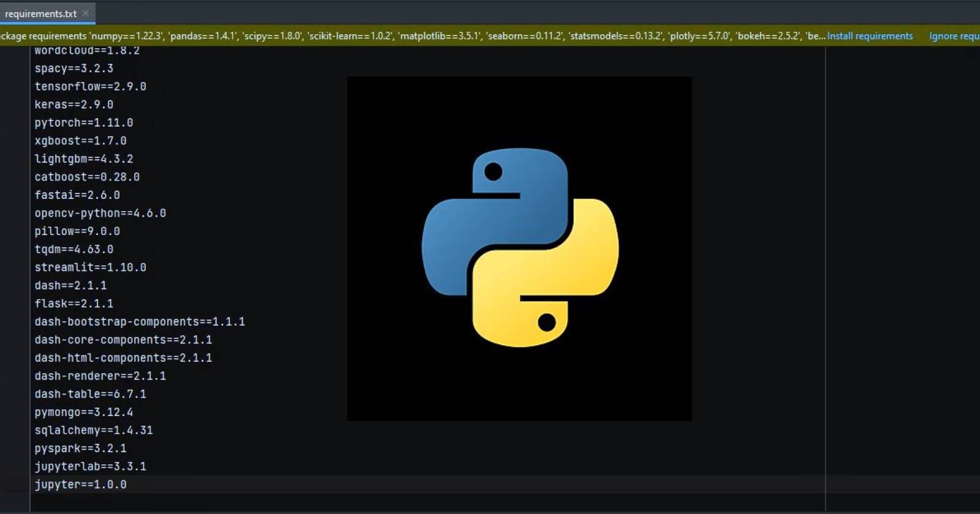Close the requirements.txt tab
This screenshot has width=980, height=514.
click(86, 13)
